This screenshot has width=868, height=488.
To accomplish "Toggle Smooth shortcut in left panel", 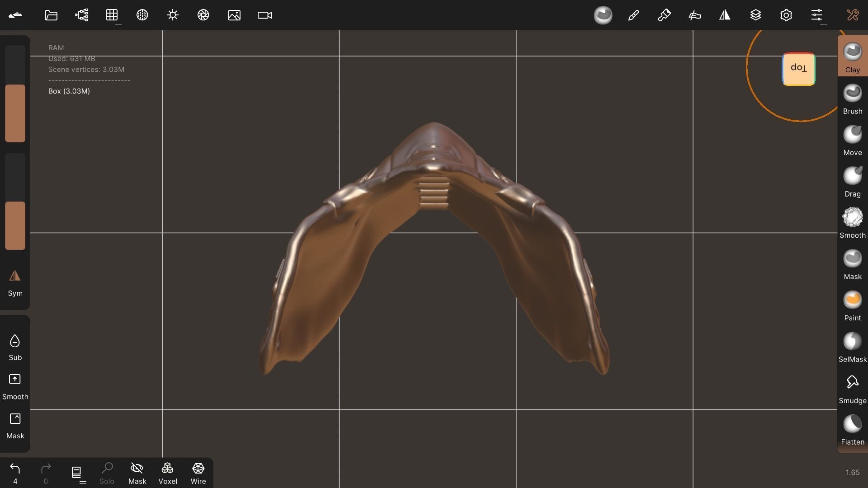I will pyautogui.click(x=15, y=387).
